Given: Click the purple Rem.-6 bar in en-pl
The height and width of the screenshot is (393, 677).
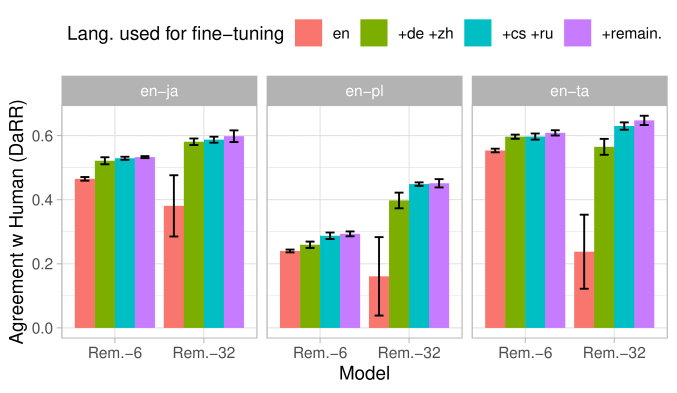Looking at the screenshot, I should pyautogui.click(x=350, y=281).
